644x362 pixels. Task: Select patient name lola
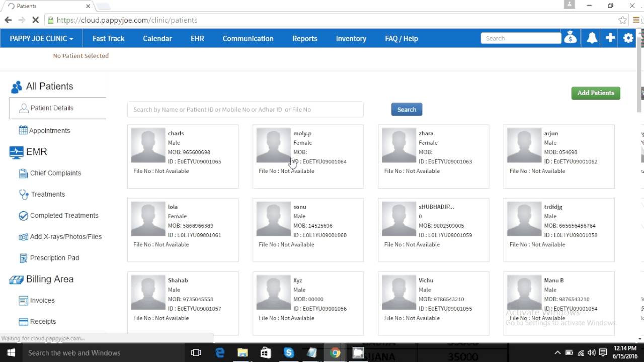173,207
